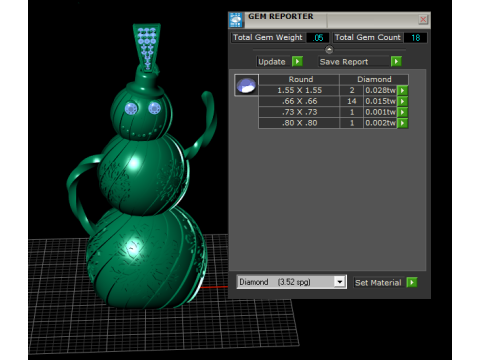
Task: Click the green arrow beside Set Material
Action: pos(412,283)
